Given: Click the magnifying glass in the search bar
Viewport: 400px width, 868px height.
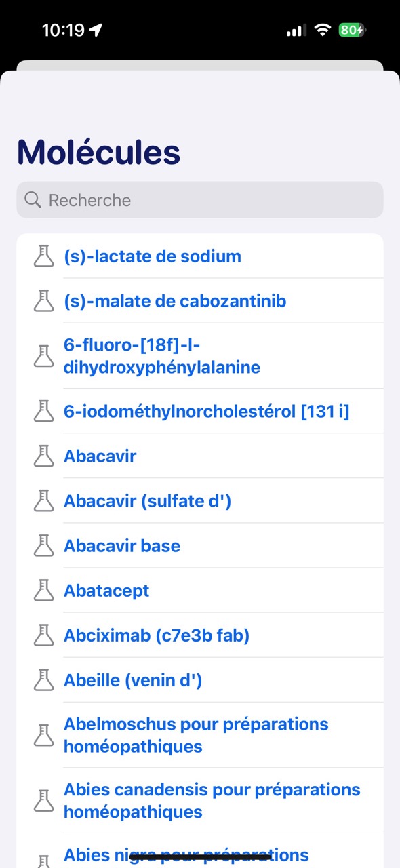Looking at the screenshot, I should pos(33,199).
